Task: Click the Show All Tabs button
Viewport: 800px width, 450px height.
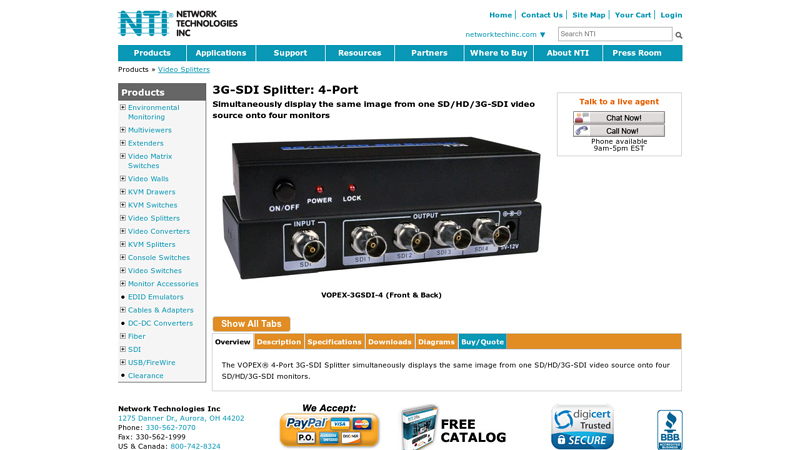Action: 251,324
